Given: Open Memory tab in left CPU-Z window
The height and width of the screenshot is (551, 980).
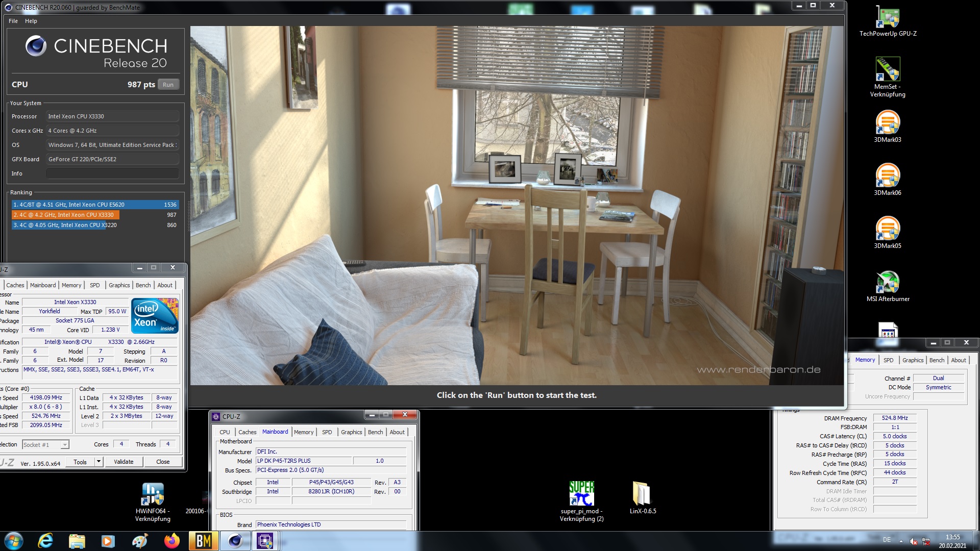Looking at the screenshot, I should point(71,285).
